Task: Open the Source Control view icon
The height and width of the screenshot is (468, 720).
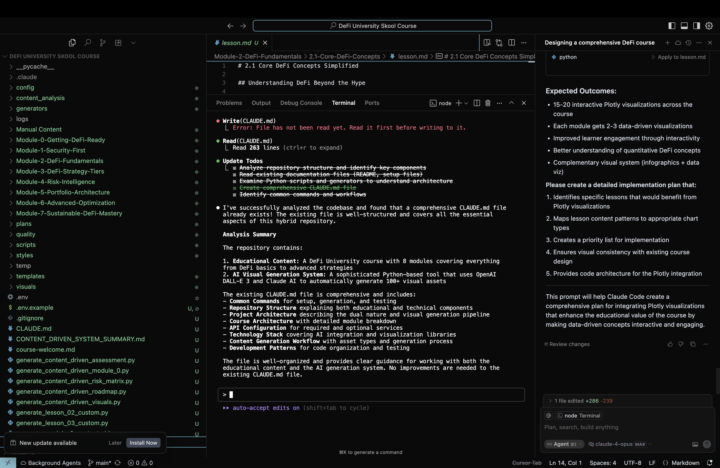Action: pos(102,43)
